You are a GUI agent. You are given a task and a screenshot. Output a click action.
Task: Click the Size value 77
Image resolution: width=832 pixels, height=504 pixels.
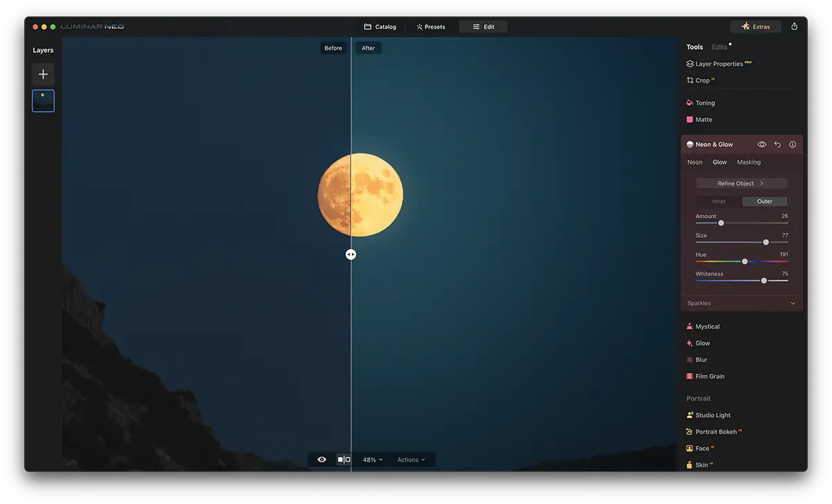tap(785, 236)
